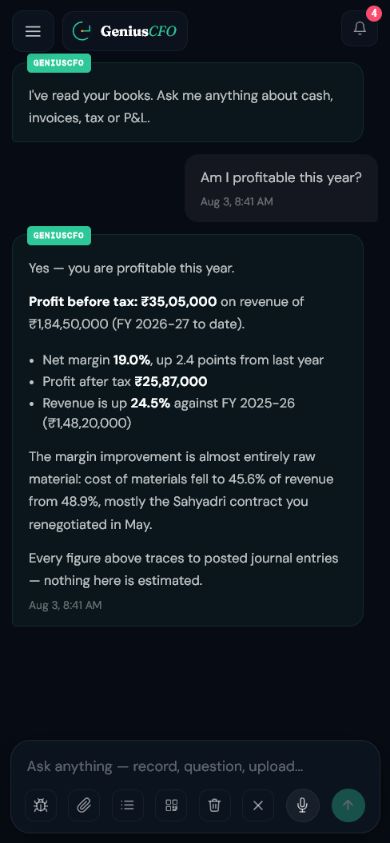Viewport: 390px width, 843px height.
Task: Click the 'Am I profitable this year?' message
Action: coord(281,178)
